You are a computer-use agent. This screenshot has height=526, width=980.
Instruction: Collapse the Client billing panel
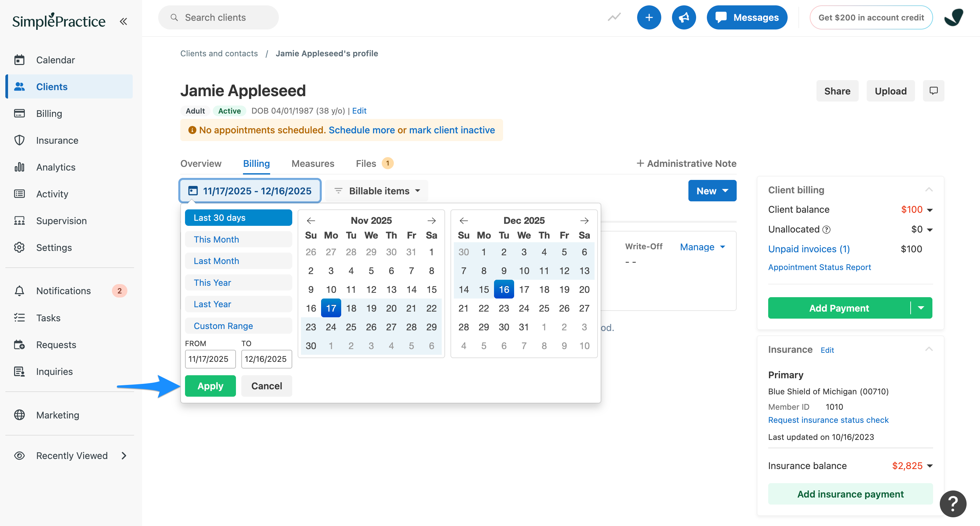[929, 189]
